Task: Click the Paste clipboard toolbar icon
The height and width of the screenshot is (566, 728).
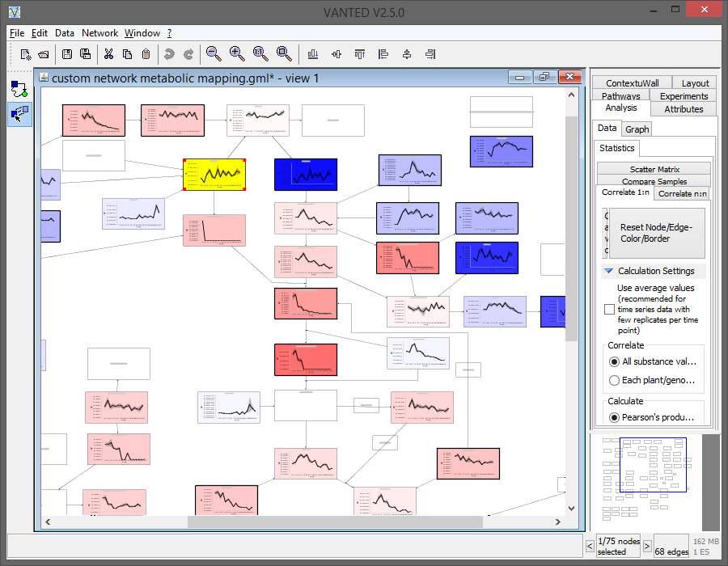Action: (x=146, y=54)
